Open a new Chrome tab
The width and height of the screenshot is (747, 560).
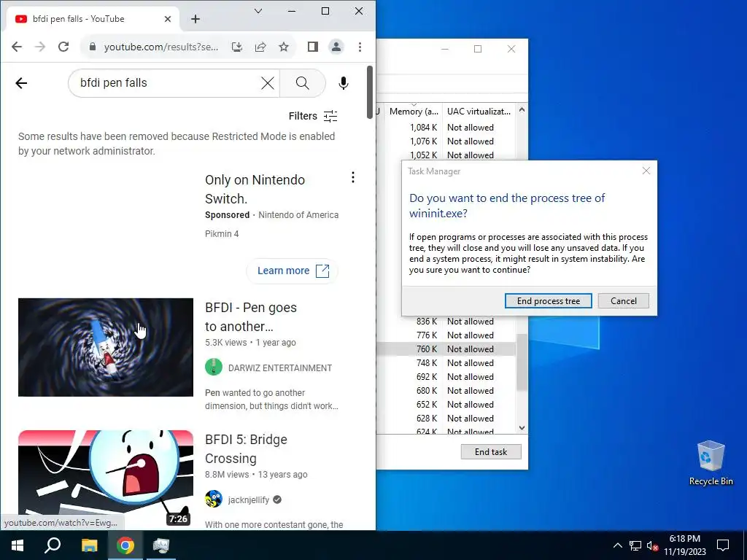point(196,19)
